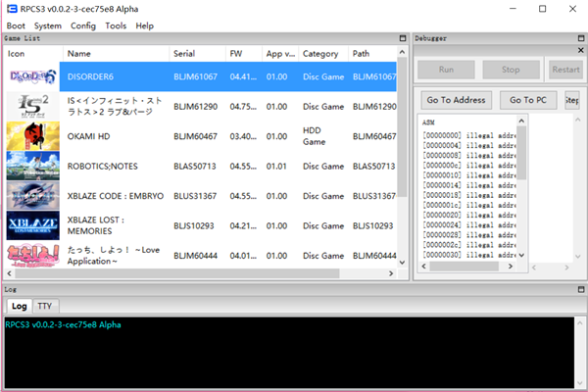Select the OKAMI HD game icon
This screenshot has height=392, width=588.
(32, 135)
